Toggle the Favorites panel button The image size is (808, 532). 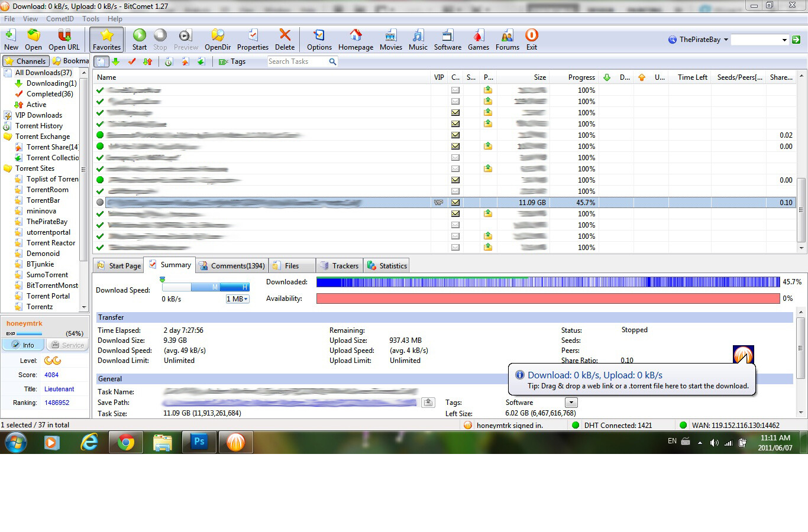pyautogui.click(x=107, y=40)
